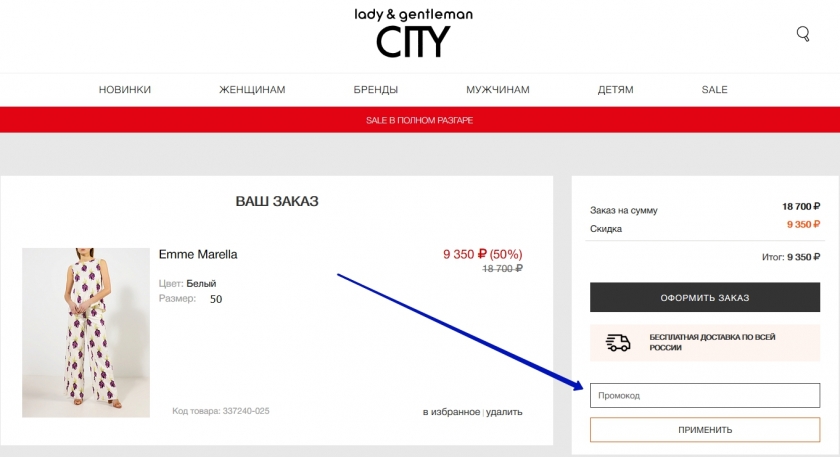Open the floral outfit product thumbnail
The height and width of the screenshot is (457, 840).
pos(86,332)
